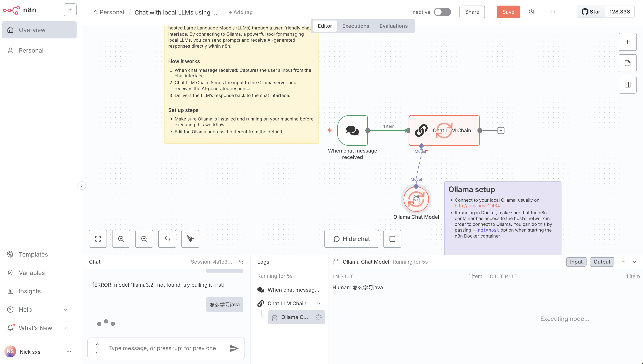Click the Hide chat button

pos(351,239)
